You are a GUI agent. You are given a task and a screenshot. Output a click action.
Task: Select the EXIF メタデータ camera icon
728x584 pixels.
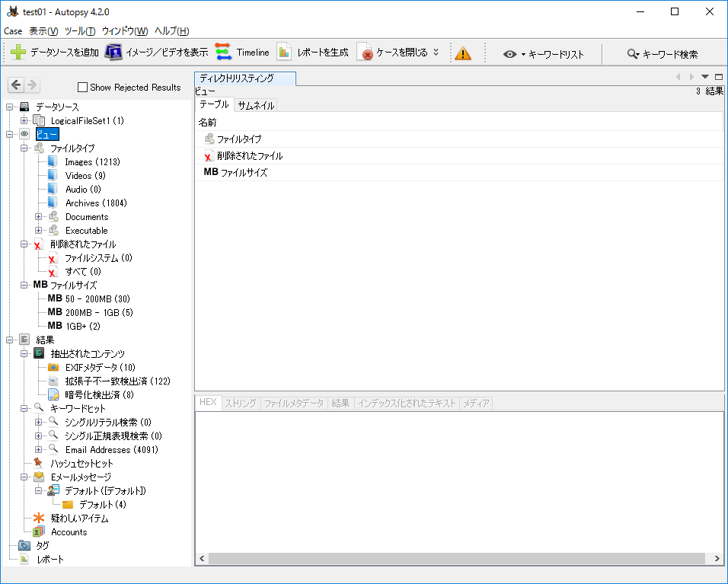click(53, 368)
